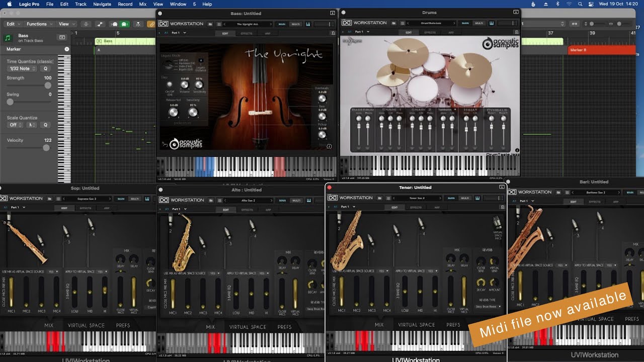644x362 pixels.
Task: Click Time Quantize Q button
Action: tap(45, 68)
